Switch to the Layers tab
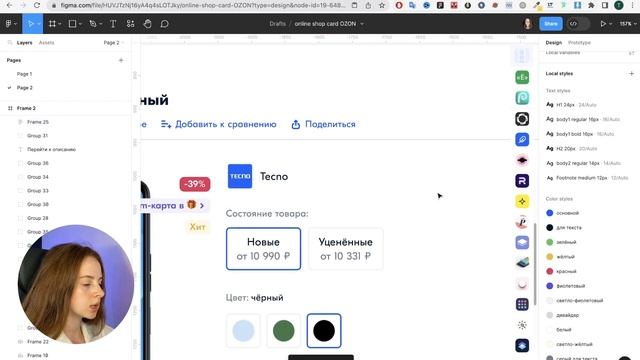640x360 pixels. (24, 42)
